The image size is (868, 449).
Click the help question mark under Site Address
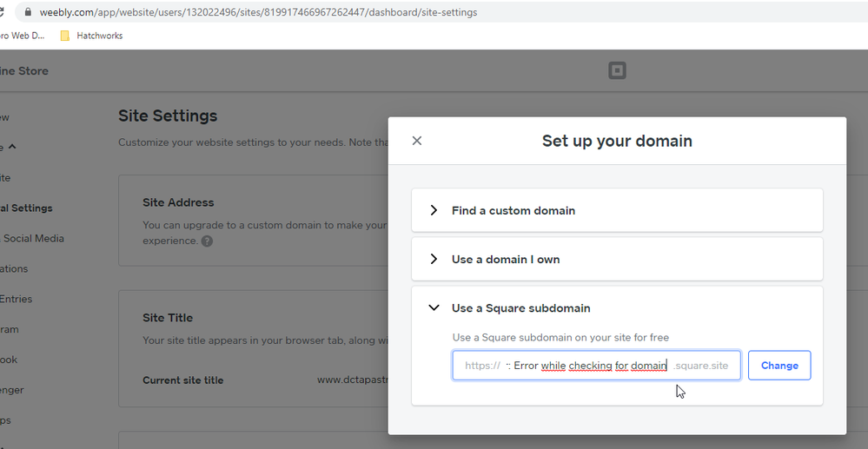pyautogui.click(x=207, y=241)
